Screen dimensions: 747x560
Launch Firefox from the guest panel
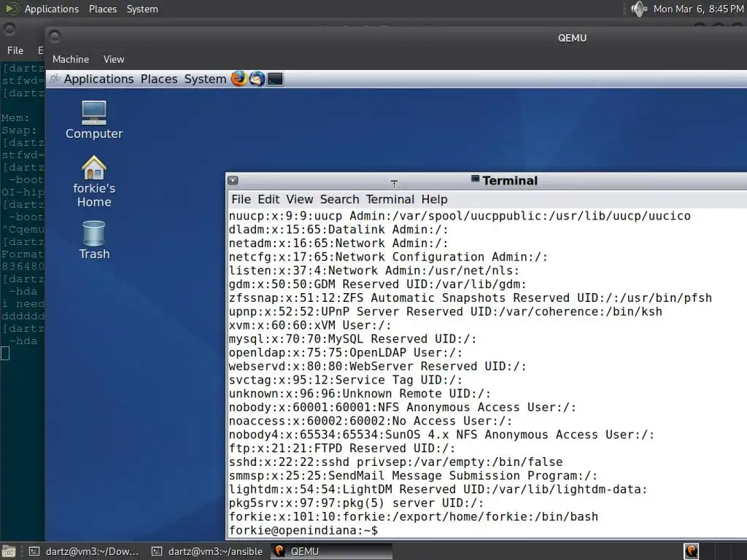[x=239, y=79]
